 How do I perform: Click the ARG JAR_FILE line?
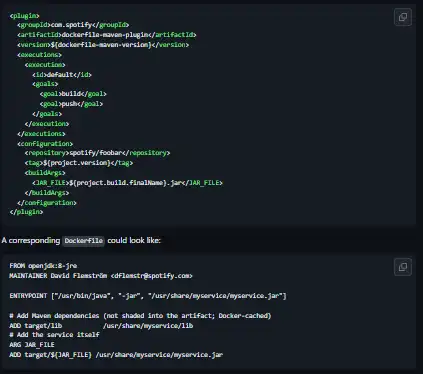coord(32,345)
